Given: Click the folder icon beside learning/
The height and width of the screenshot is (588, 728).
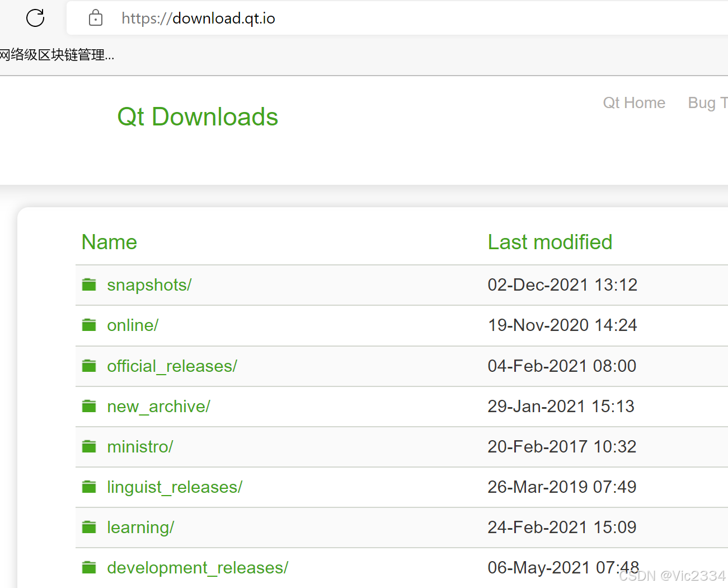Looking at the screenshot, I should point(89,528).
